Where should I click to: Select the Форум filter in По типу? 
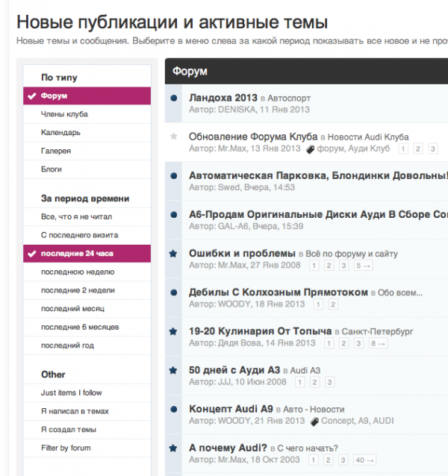(87, 96)
